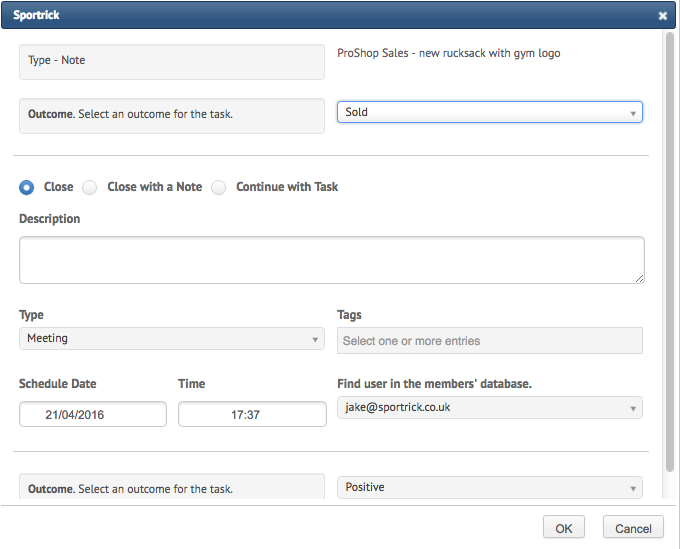Click the Description resize grip corner
The width and height of the screenshot is (680, 549).
(640, 279)
